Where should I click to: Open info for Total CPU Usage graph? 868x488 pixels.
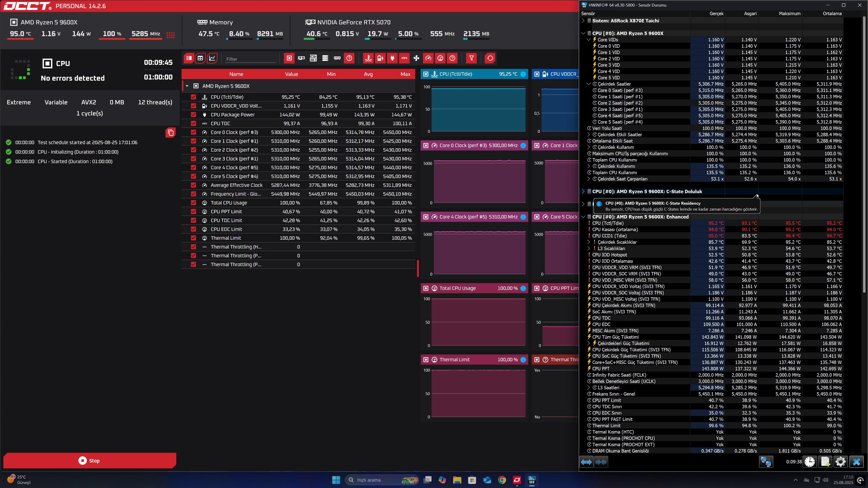(523, 288)
